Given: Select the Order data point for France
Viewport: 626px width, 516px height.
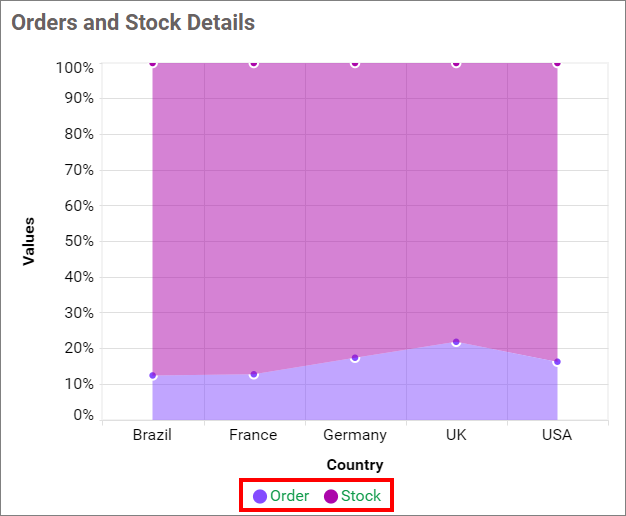Looking at the screenshot, I should pos(254,374).
